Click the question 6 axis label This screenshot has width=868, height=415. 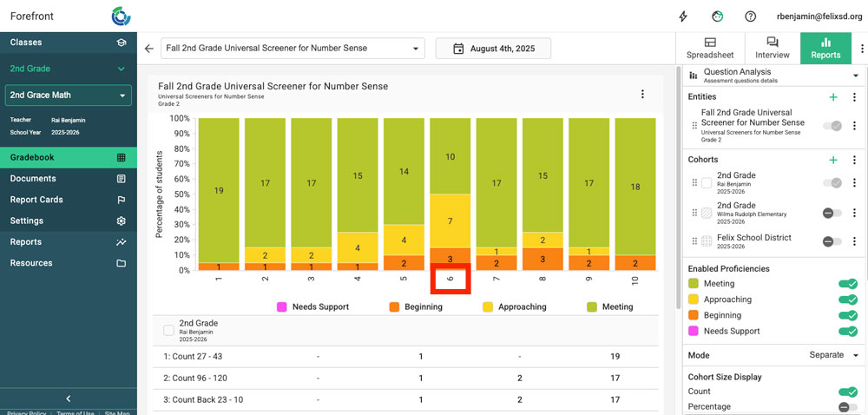pyautogui.click(x=450, y=280)
